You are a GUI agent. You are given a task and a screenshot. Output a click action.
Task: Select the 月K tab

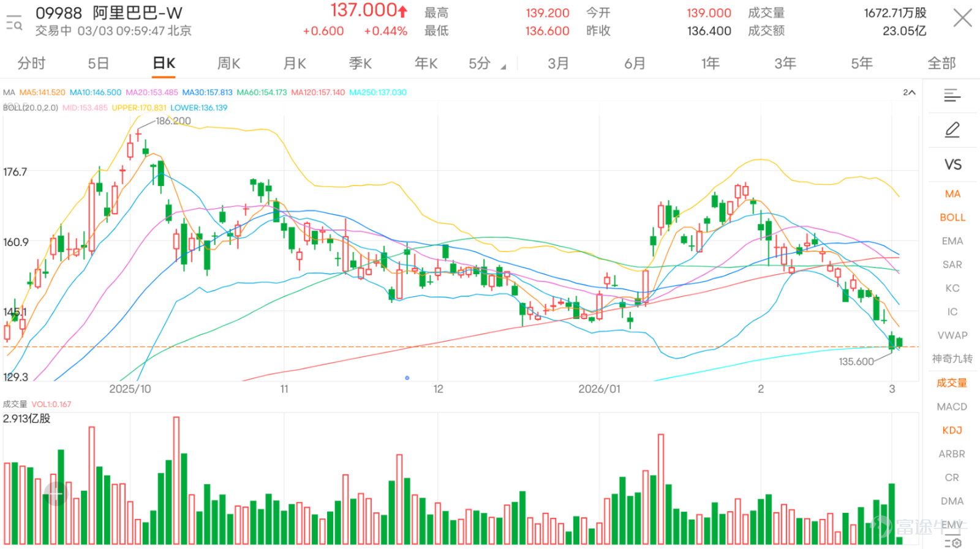point(295,63)
